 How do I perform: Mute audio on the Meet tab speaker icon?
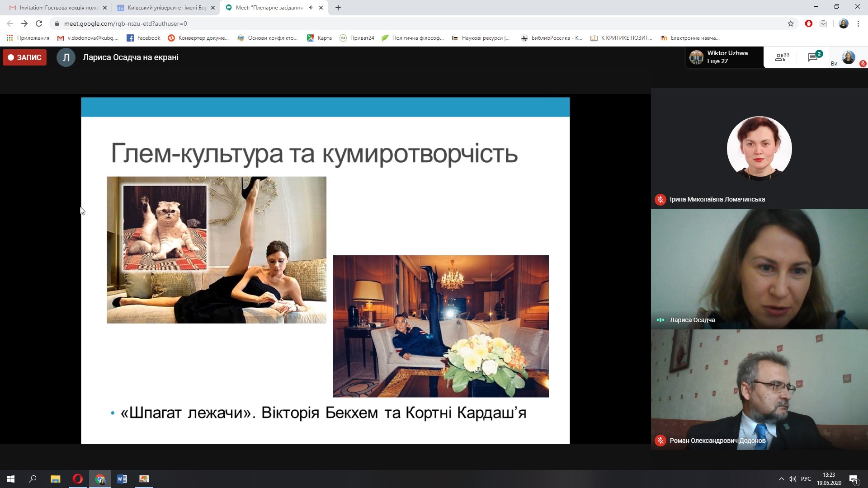click(x=311, y=8)
